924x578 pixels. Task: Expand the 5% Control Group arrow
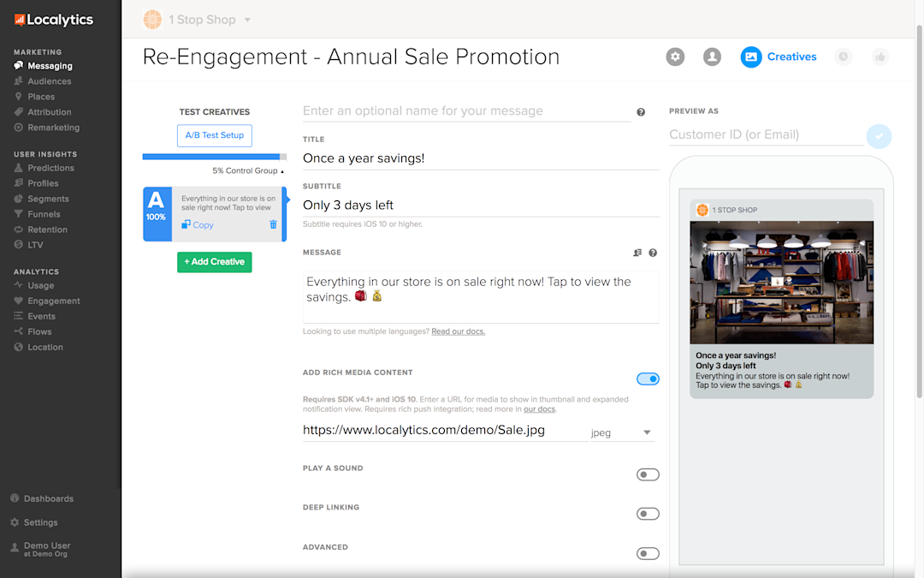(282, 171)
